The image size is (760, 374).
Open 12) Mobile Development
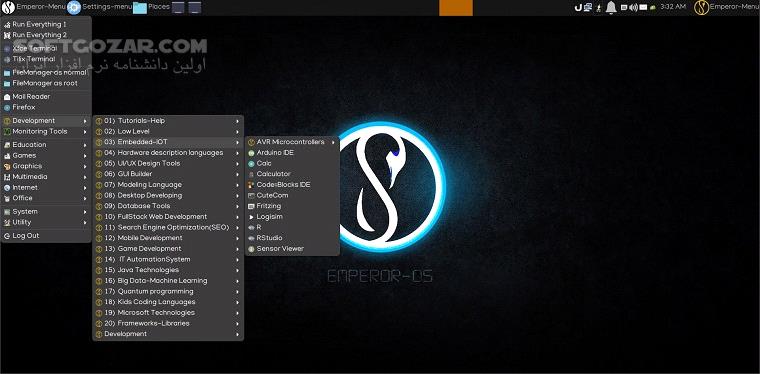(x=168, y=238)
